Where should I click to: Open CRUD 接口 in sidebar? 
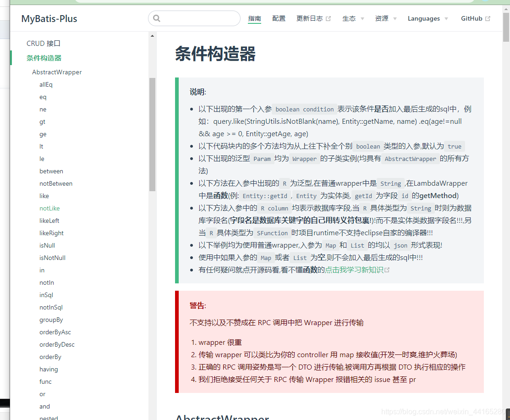[44, 43]
